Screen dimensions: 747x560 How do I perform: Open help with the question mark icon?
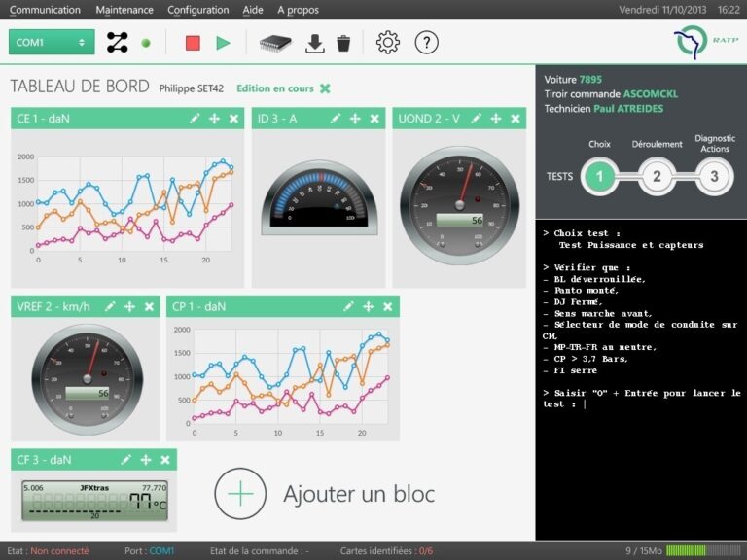pyautogui.click(x=426, y=43)
